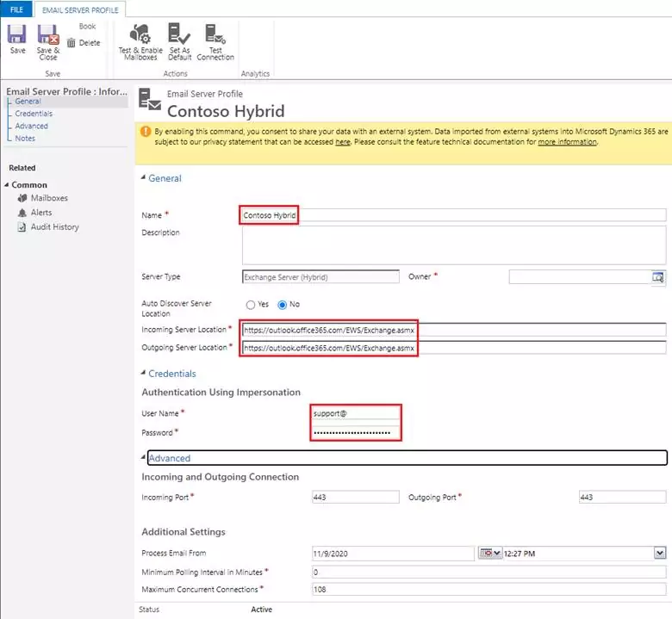Open the time dropdown showing 12:27 PM
The height and width of the screenshot is (619, 672).
(x=660, y=553)
